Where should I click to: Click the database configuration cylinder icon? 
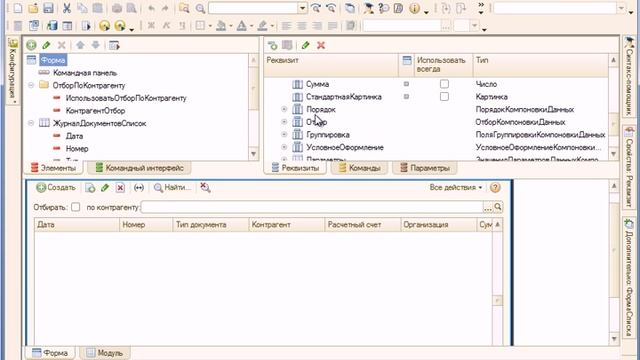[x=52, y=26]
